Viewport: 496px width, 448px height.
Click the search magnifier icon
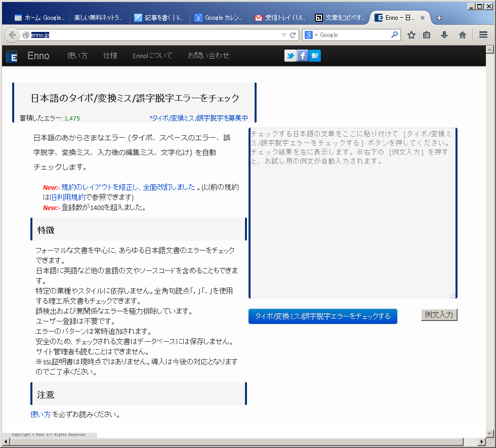coord(394,34)
